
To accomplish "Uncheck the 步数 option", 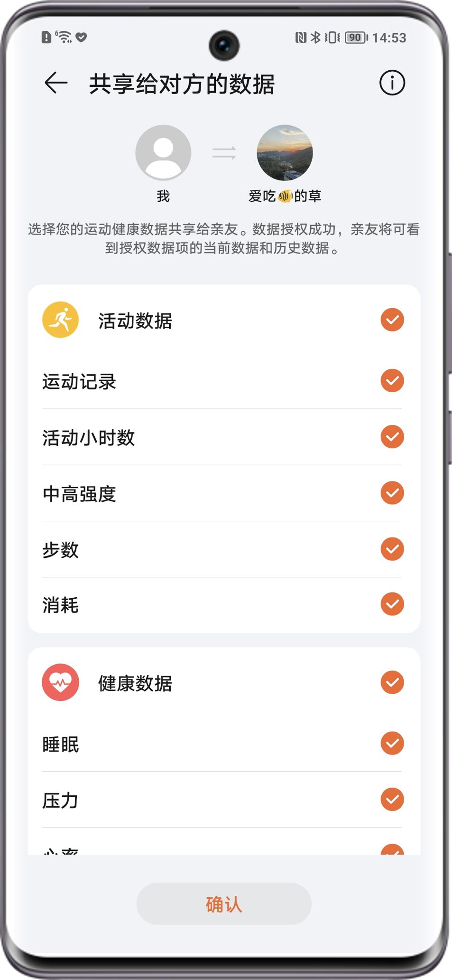I will [x=392, y=549].
